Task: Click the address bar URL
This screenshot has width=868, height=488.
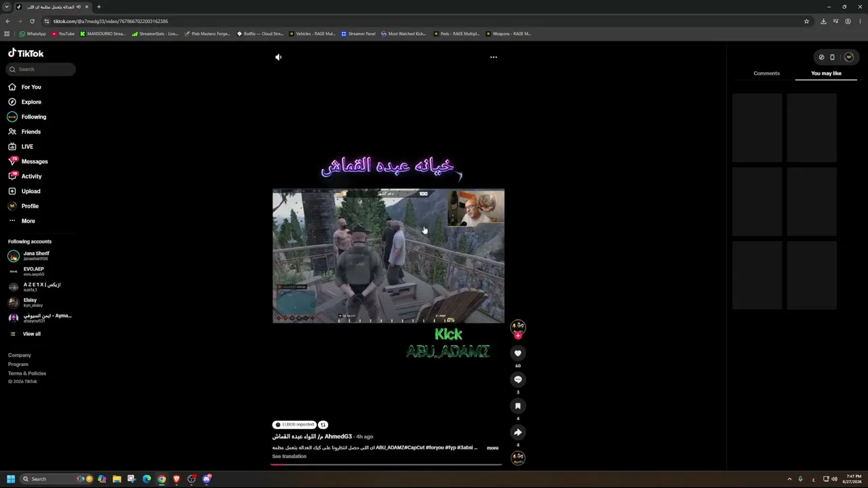Action: coord(111,21)
